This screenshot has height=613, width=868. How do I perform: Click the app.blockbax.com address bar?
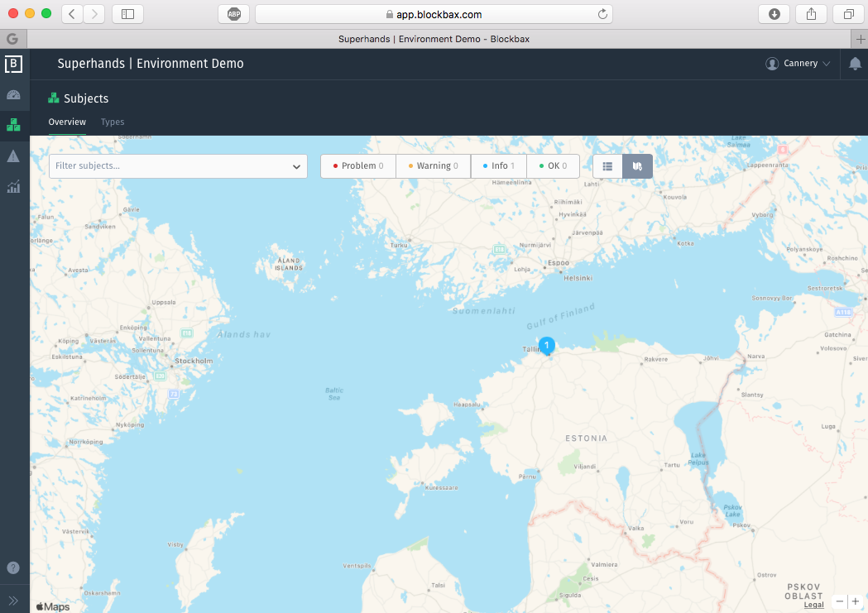pos(434,14)
